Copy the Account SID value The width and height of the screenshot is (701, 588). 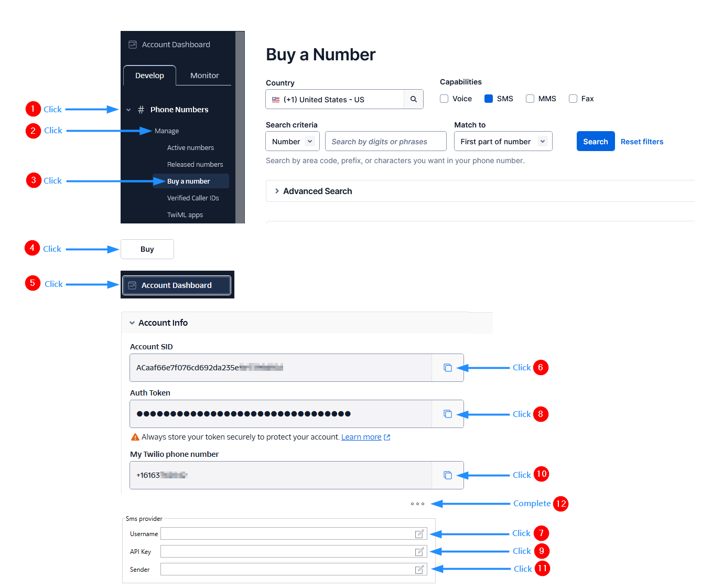(x=447, y=368)
